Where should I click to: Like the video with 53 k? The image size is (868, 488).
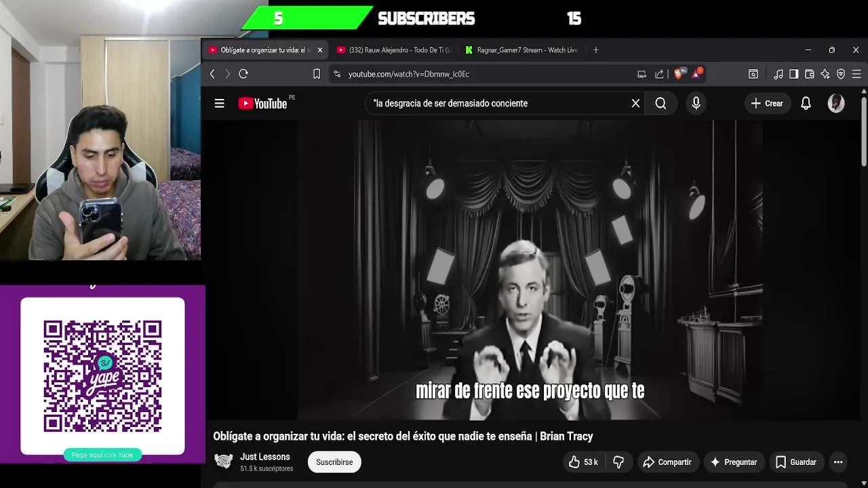coord(583,462)
